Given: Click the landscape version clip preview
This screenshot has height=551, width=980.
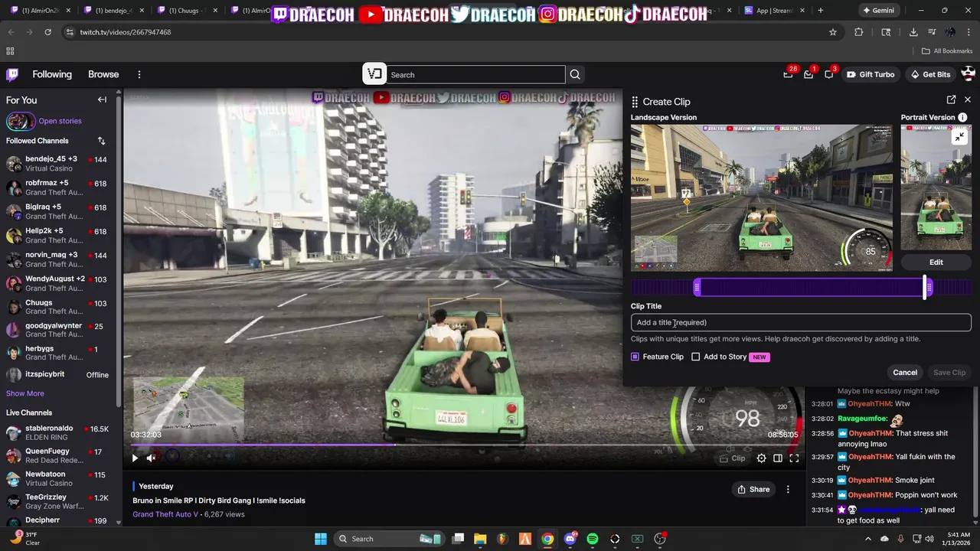Looking at the screenshot, I should coord(762,197).
